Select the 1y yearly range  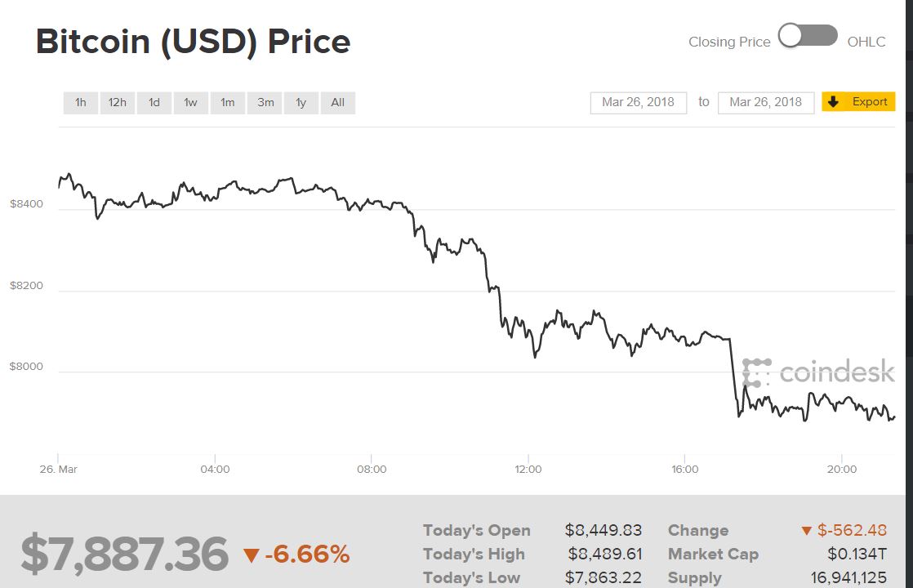(x=301, y=102)
